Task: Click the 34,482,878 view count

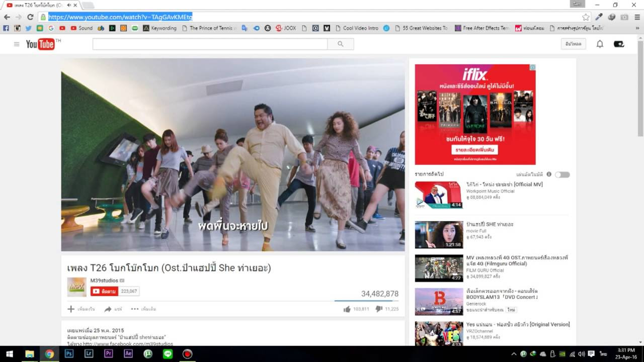Action: tap(380, 294)
